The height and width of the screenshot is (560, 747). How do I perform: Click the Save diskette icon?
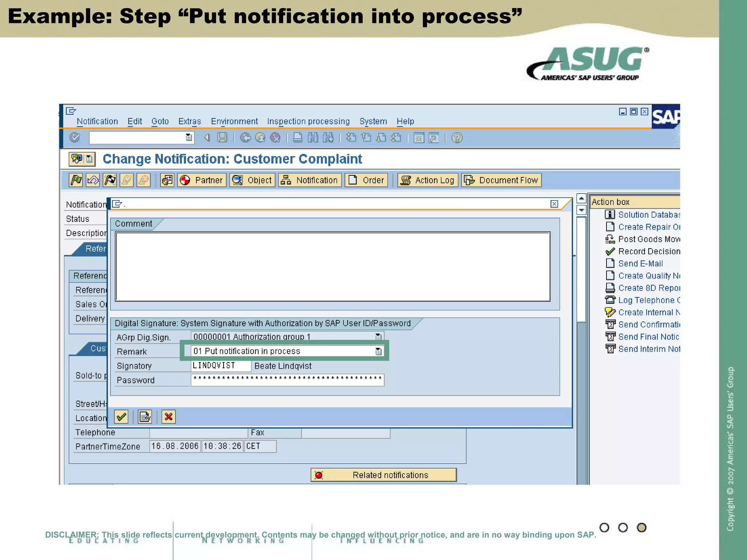point(222,137)
